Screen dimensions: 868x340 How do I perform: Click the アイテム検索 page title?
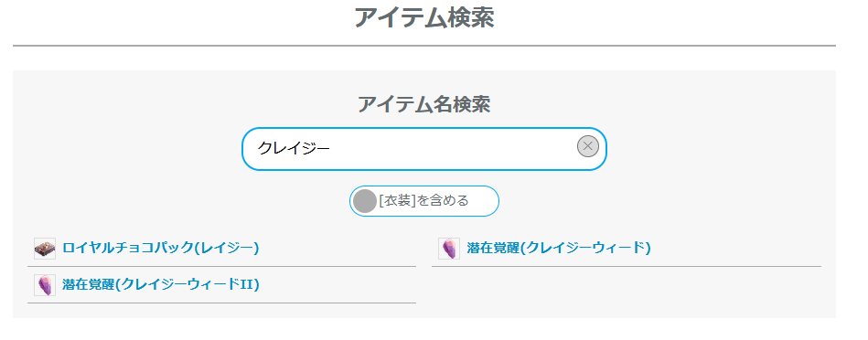(x=424, y=17)
